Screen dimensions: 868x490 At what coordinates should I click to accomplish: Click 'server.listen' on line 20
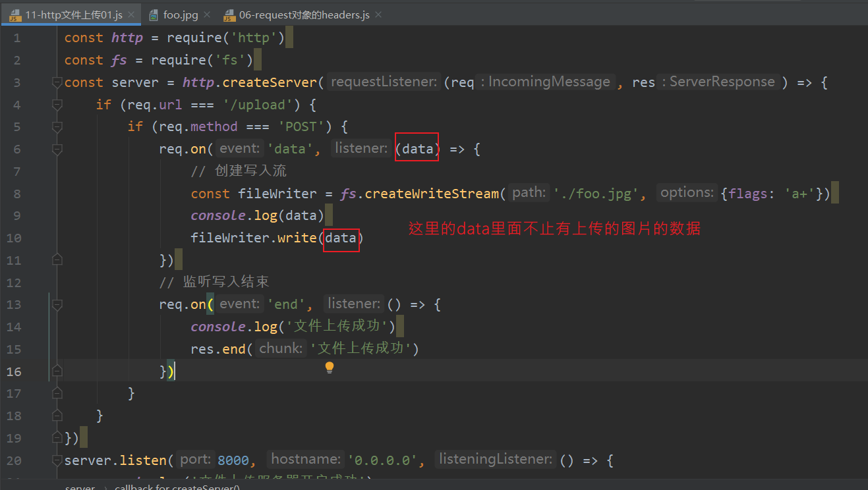115,460
